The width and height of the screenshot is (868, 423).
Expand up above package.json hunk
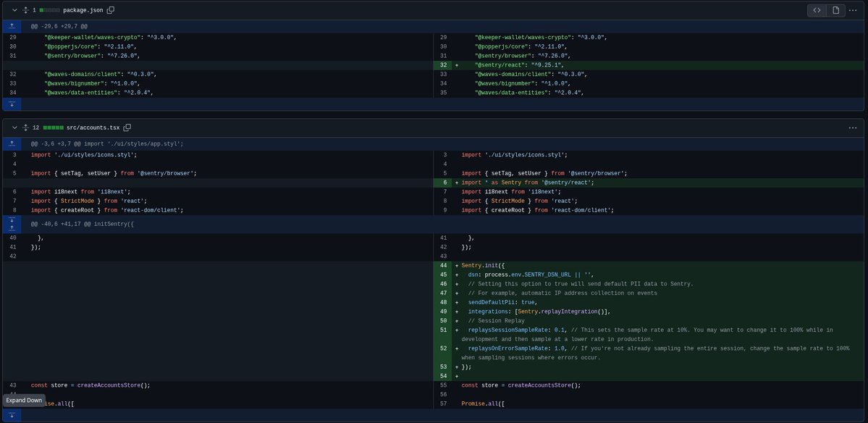(12, 26)
